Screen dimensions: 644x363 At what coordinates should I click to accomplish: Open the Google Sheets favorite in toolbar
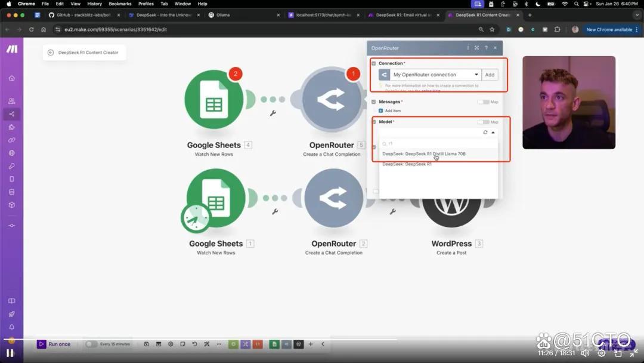tap(274, 344)
